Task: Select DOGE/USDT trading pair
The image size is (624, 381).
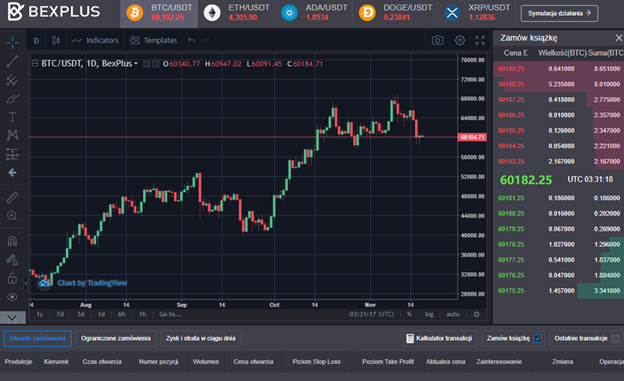Action: pyautogui.click(x=395, y=13)
